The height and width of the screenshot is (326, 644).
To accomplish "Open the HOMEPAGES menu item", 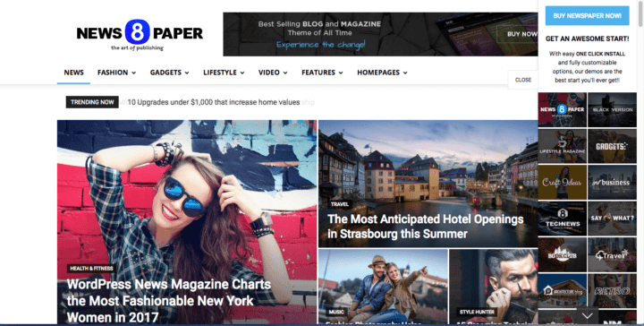I will [378, 73].
